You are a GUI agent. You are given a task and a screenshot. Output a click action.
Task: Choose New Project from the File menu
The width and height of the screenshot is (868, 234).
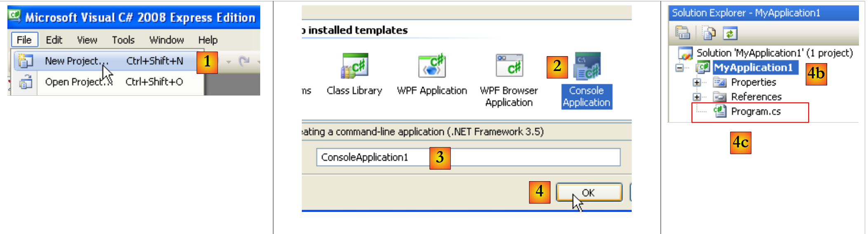(72, 61)
